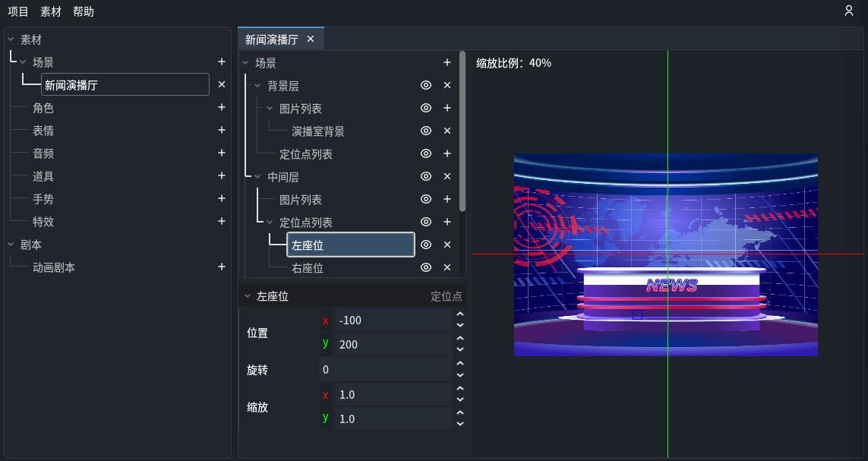868x461 pixels.
Task: Toggle visibility of 演播室背景 image
Action: 426,131
